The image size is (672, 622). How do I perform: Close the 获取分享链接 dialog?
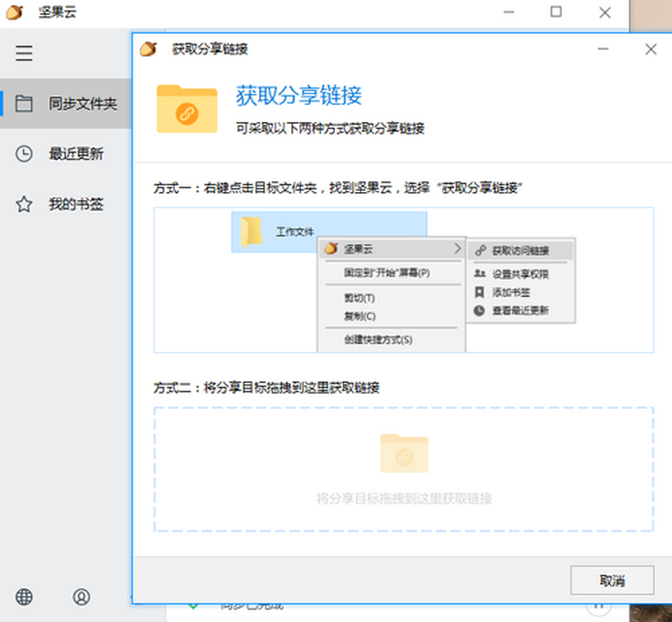650,49
